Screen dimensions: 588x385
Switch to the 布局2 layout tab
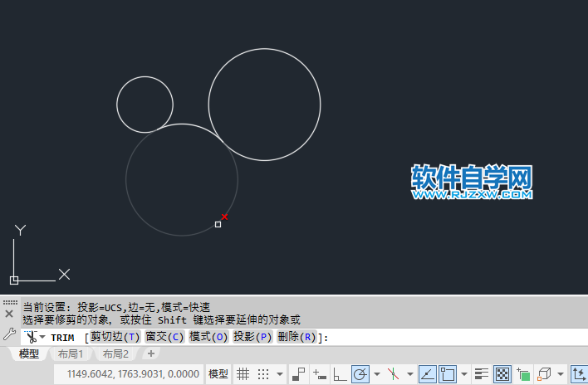click(x=115, y=353)
